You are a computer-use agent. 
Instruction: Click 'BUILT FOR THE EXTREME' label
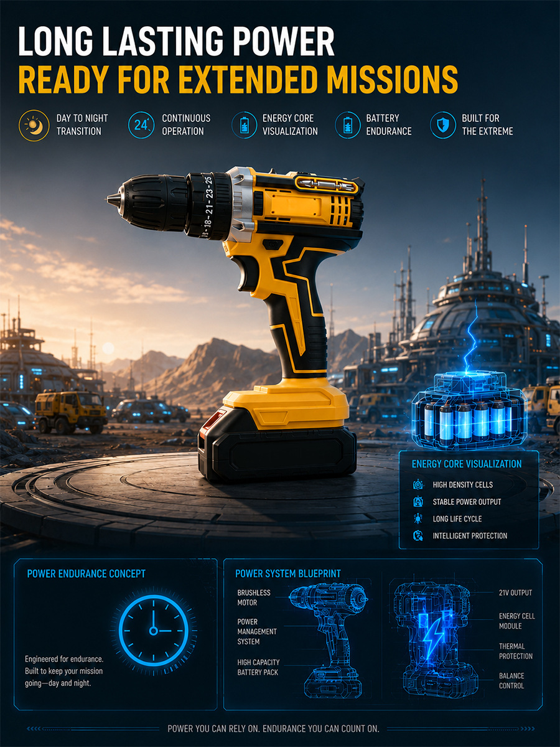click(x=487, y=125)
